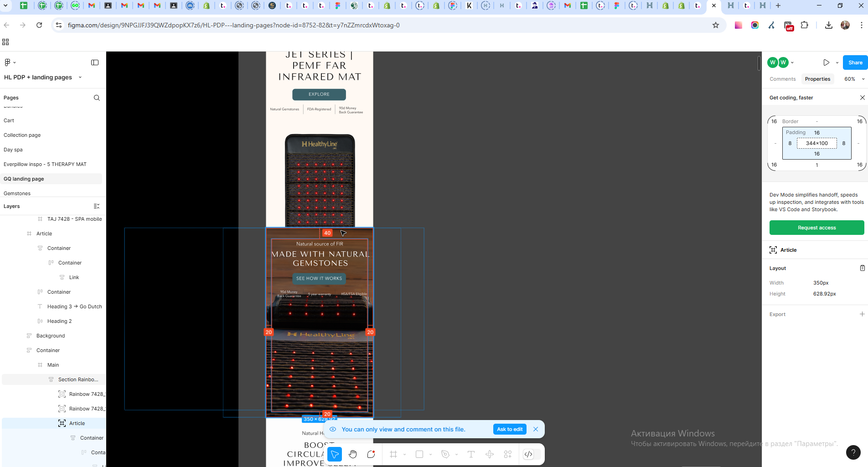Open Chrome's three-dot menu

pos(861,25)
